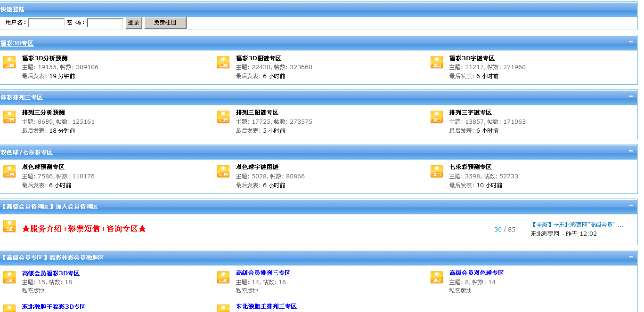Open the 高级会员福彩3D专区 forum
644x312 pixels.
point(51,273)
